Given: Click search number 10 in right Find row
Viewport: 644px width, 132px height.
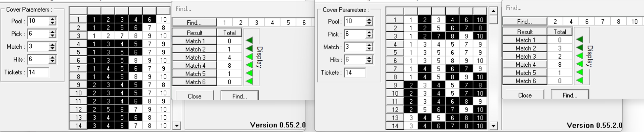Looking at the screenshot, I should [634, 21].
